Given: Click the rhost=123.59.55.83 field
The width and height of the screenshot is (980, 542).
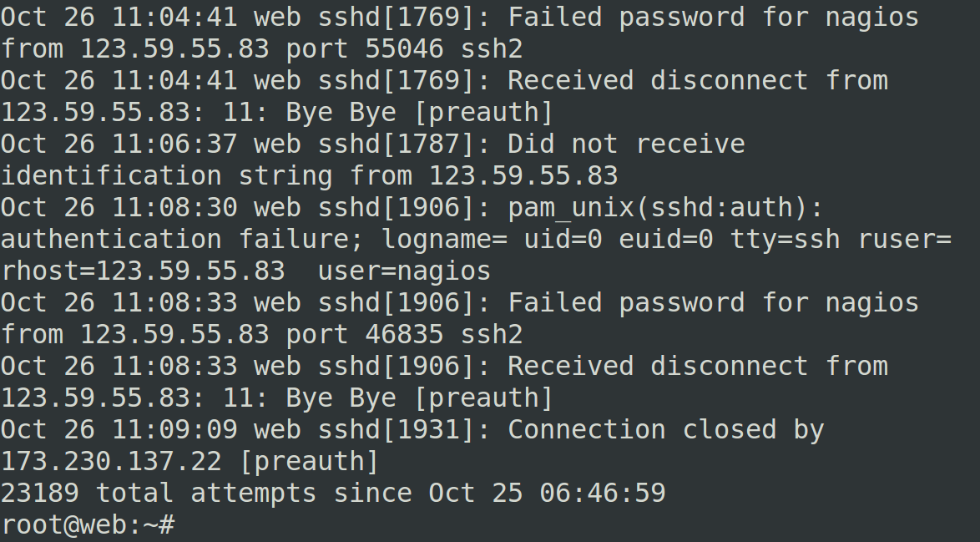Looking at the screenshot, I should click(x=143, y=271).
